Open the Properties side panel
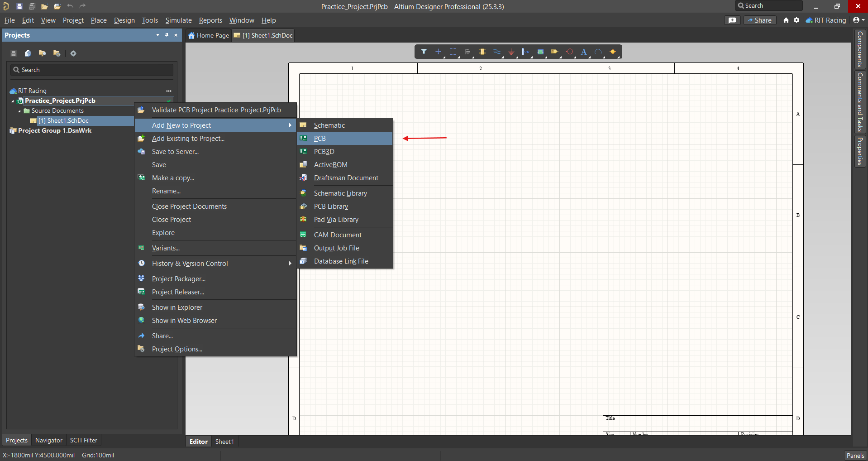Screen dimensions: 868x461 click(x=860, y=151)
